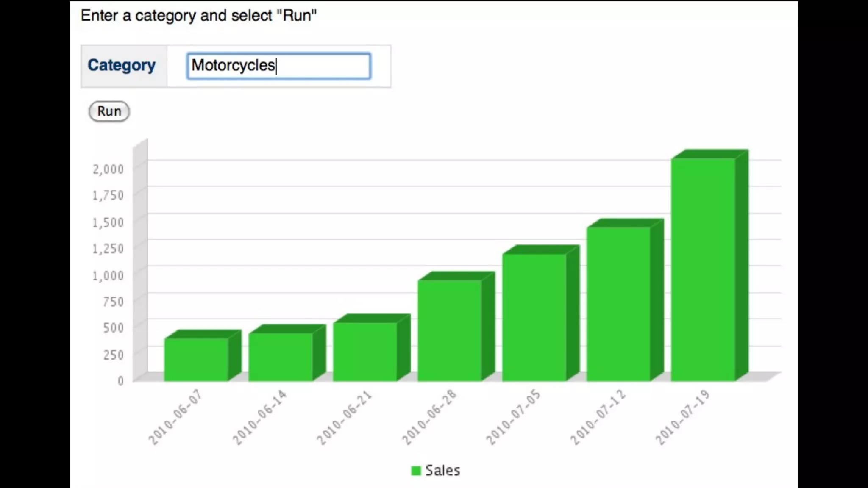
Task: Click the 250 y-axis value label
Action: 113,355
